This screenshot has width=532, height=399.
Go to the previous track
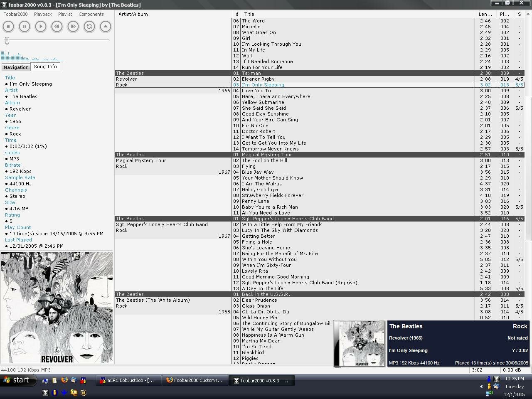click(x=57, y=27)
